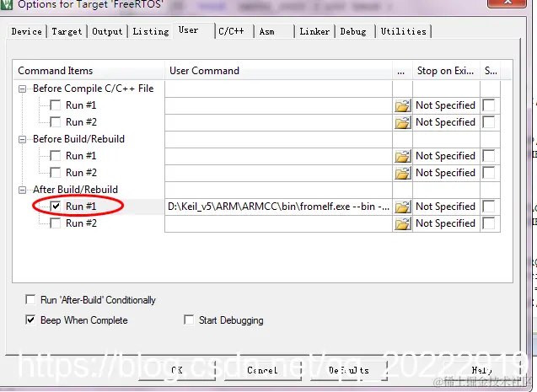The height and width of the screenshot is (392, 537).
Task: Confirm options with OK button
Action: click(177, 370)
